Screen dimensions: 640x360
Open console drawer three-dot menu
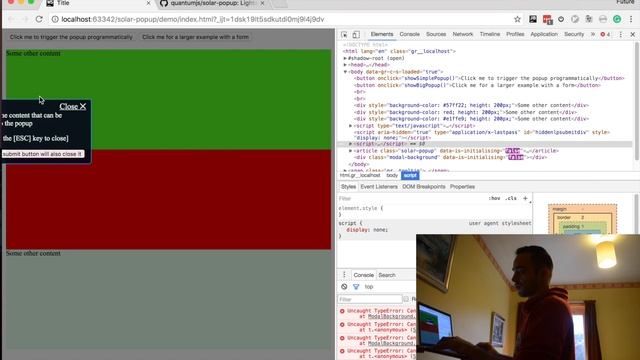click(x=344, y=275)
